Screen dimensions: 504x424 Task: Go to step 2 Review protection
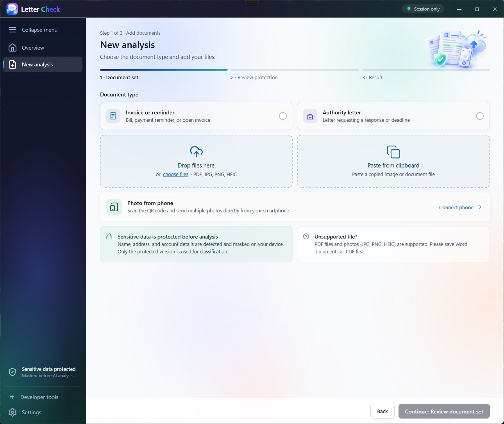pos(254,77)
